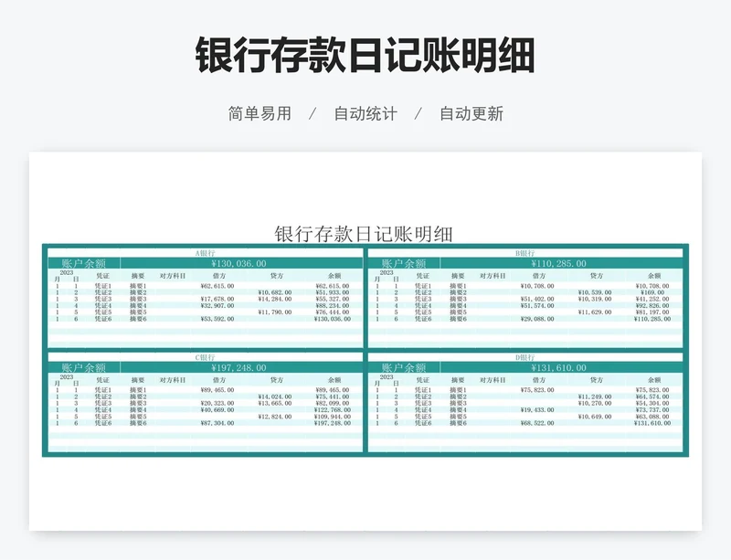The width and height of the screenshot is (731, 560).
Task: Click balance cell ¥76,444.00 in A银行
Action: (332, 312)
